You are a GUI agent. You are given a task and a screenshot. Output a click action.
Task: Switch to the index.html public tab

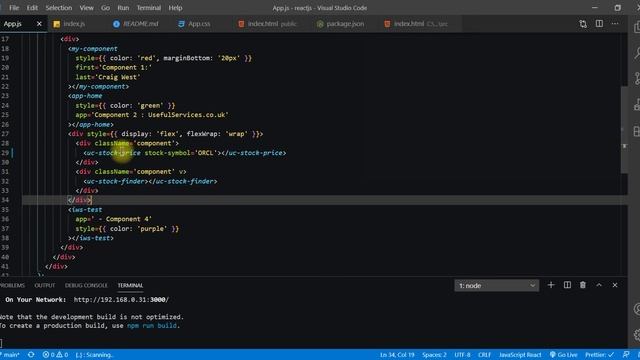268,24
